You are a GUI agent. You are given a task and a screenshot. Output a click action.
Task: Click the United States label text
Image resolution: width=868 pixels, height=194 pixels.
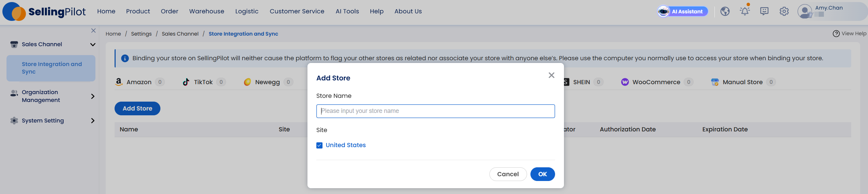pyautogui.click(x=345, y=145)
